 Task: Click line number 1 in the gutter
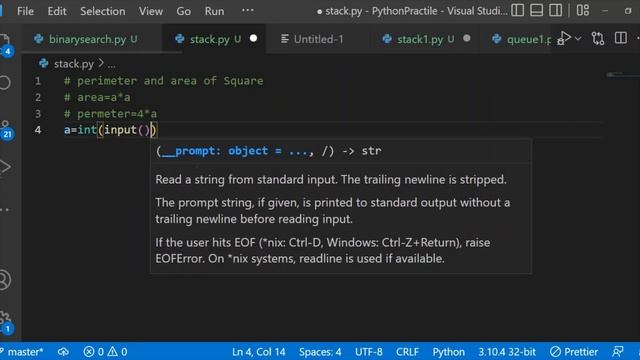coord(38,81)
